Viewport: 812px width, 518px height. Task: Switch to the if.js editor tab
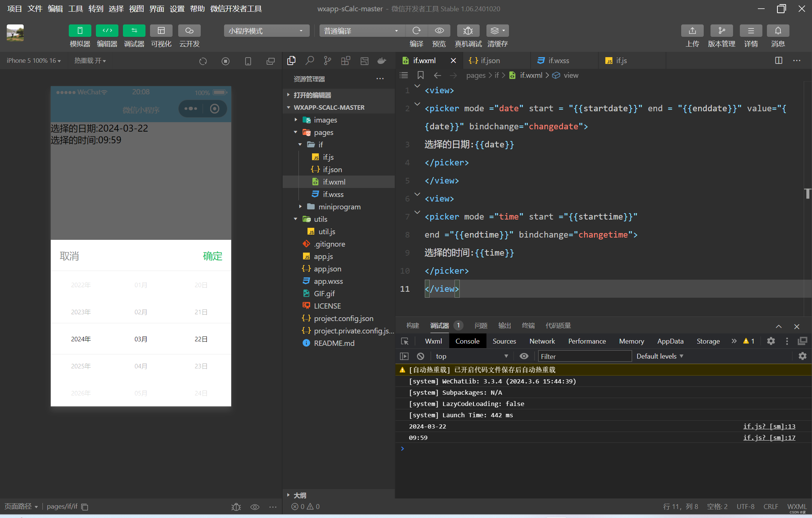621,61
